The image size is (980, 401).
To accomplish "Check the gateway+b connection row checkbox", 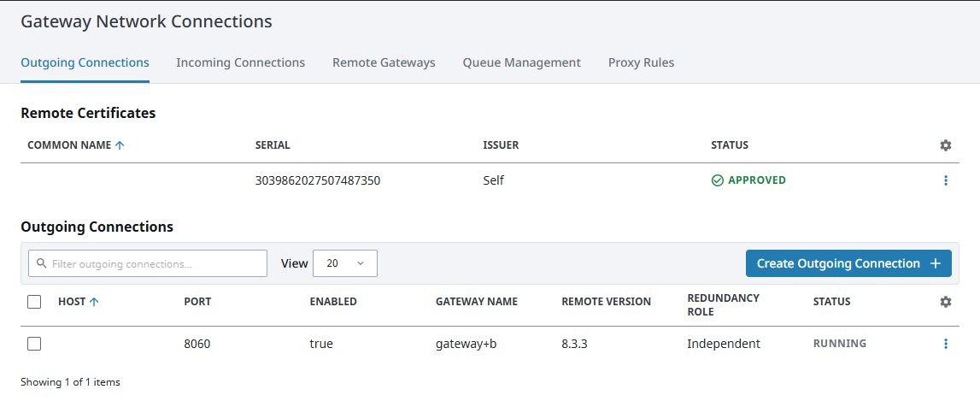I will point(34,344).
